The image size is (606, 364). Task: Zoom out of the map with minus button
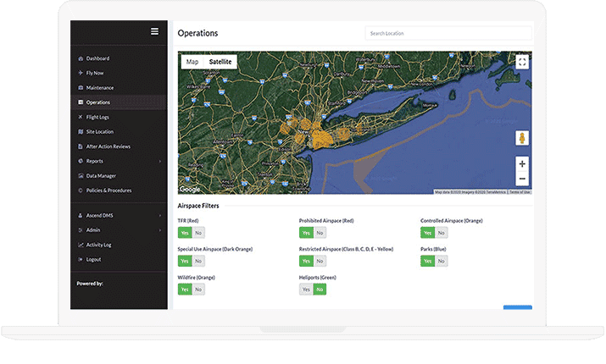(522, 179)
